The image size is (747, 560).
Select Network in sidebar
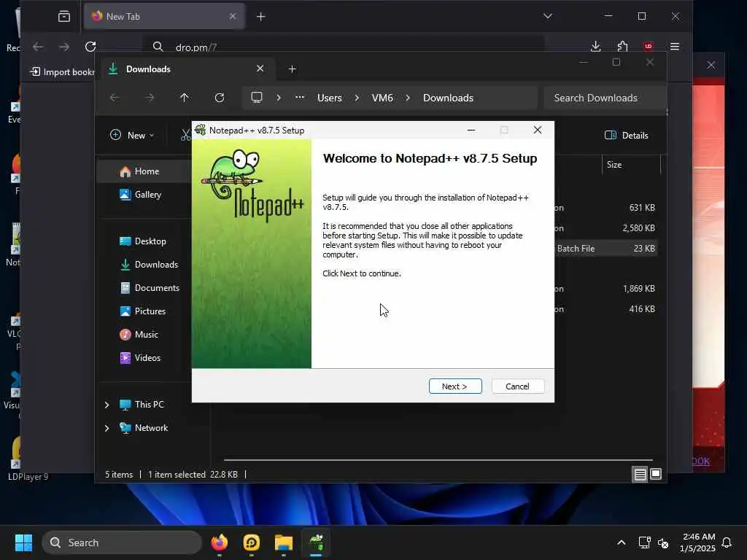pyautogui.click(x=151, y=427)
